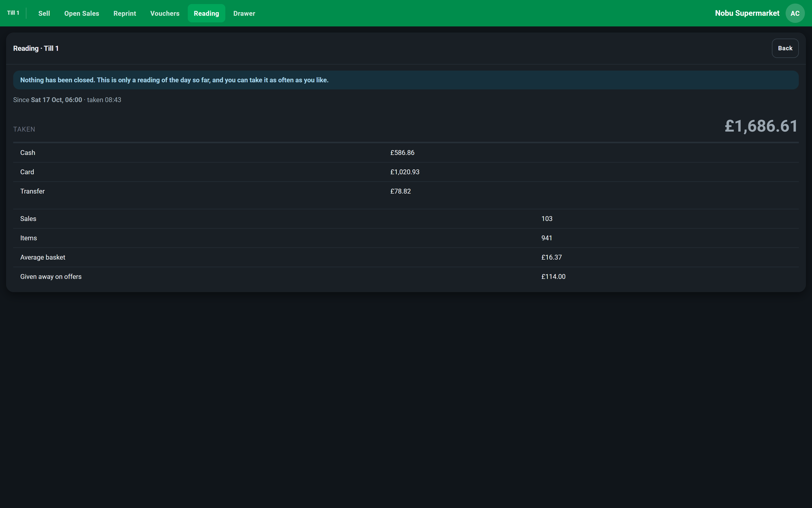This screenshot has height=508, width=812.
Task: Select the Transfer row label
Action: click(x=32, y=191)
